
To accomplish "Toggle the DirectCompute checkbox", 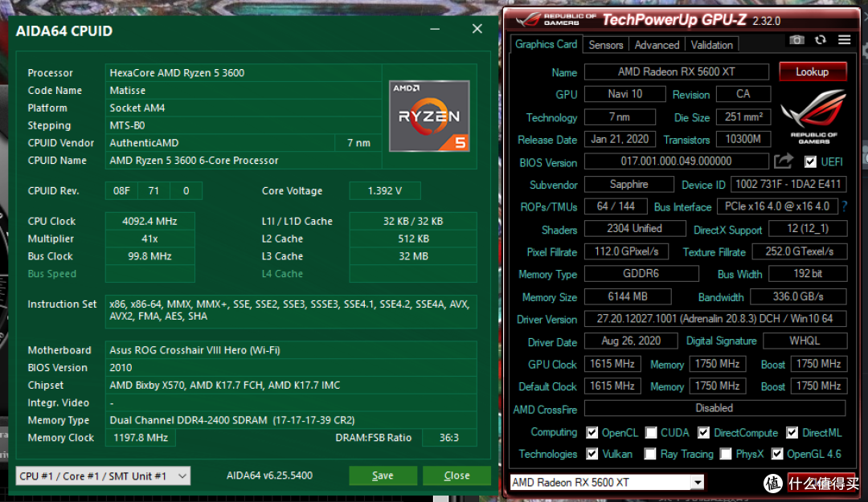I will point(703,432).
